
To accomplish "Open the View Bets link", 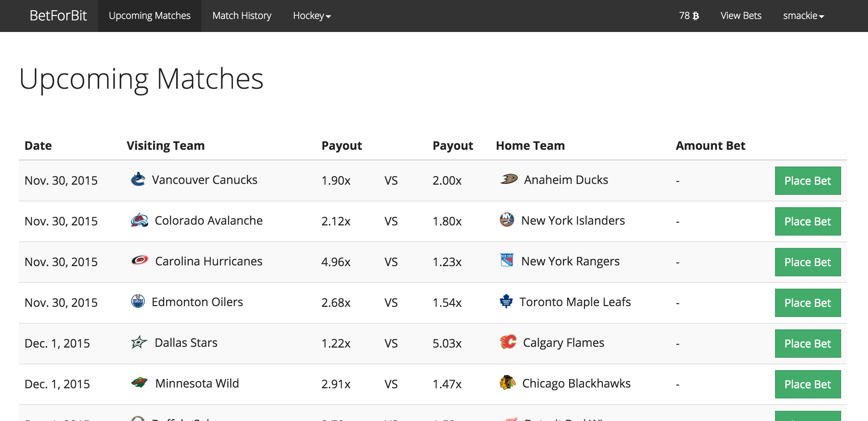I will coord(741,16).
